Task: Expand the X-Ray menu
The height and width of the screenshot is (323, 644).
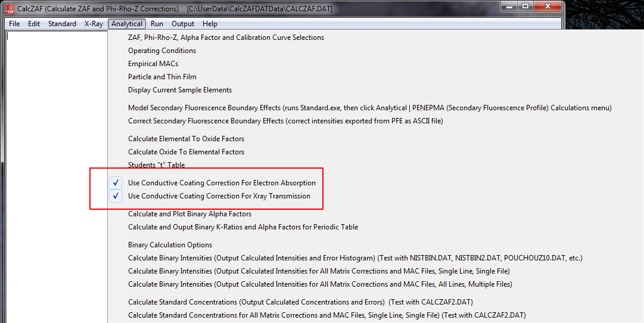Action: pos(94,24)
